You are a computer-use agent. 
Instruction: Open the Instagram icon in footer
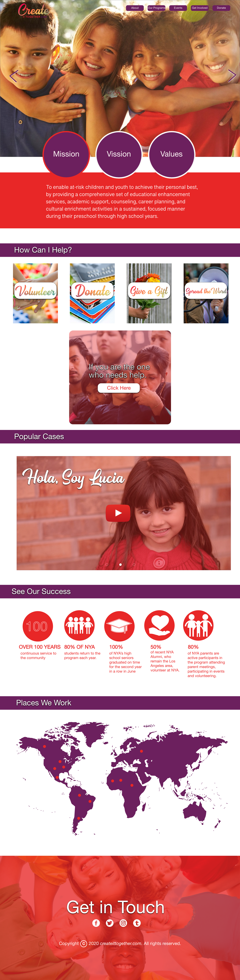pyautogui.click(x=123, y=923)
